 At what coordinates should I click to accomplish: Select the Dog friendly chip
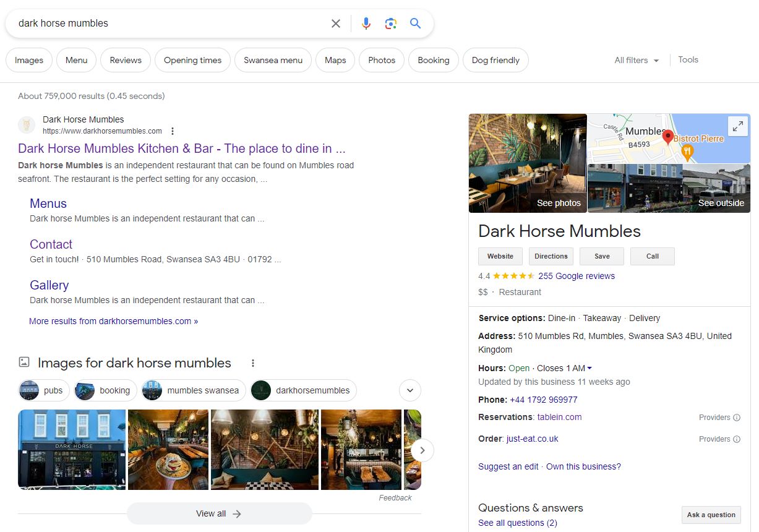(495, 60)
